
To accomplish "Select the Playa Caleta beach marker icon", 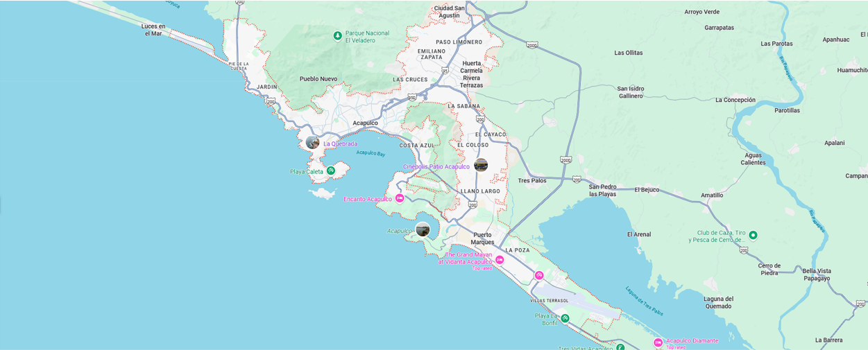I will tap(332, 170).
